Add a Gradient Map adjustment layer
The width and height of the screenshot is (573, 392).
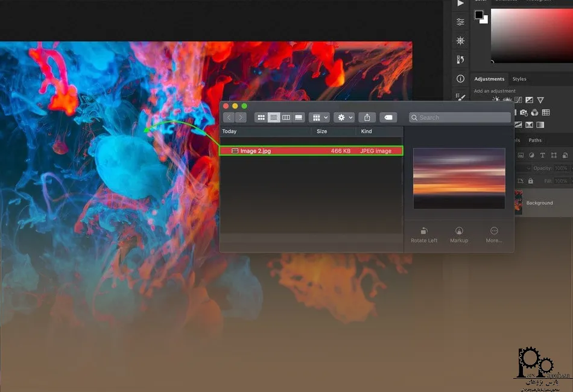(540, 125)
